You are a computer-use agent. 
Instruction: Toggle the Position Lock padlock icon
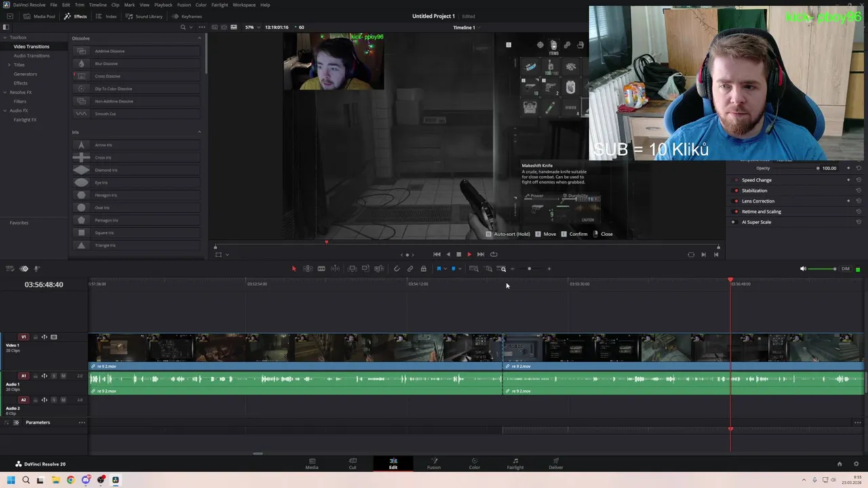click(x=423, y=268)
